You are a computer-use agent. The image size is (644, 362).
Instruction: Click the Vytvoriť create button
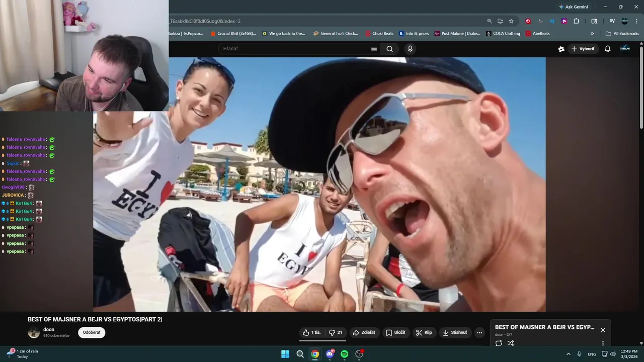pyautogui.click(x=583, y=49)
